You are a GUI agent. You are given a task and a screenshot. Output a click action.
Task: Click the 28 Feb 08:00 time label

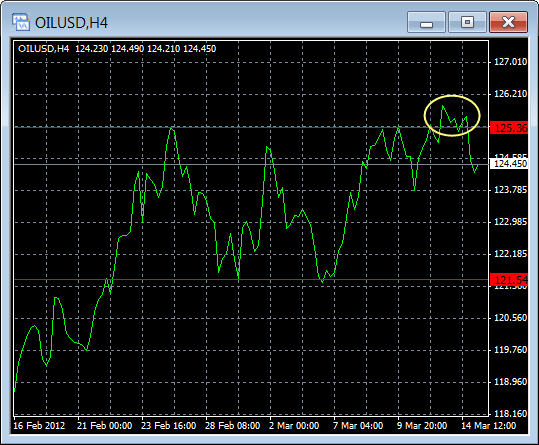[x=232, y=426]
